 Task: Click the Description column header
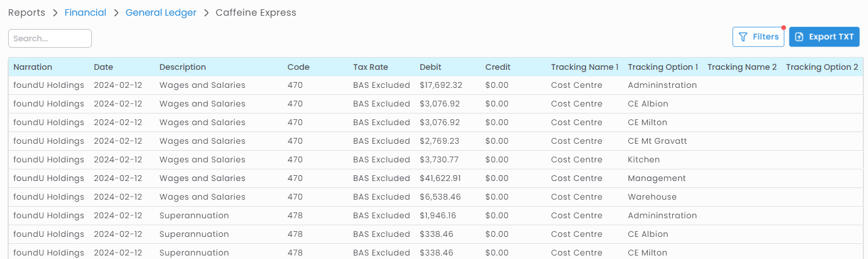coord(183,67)
